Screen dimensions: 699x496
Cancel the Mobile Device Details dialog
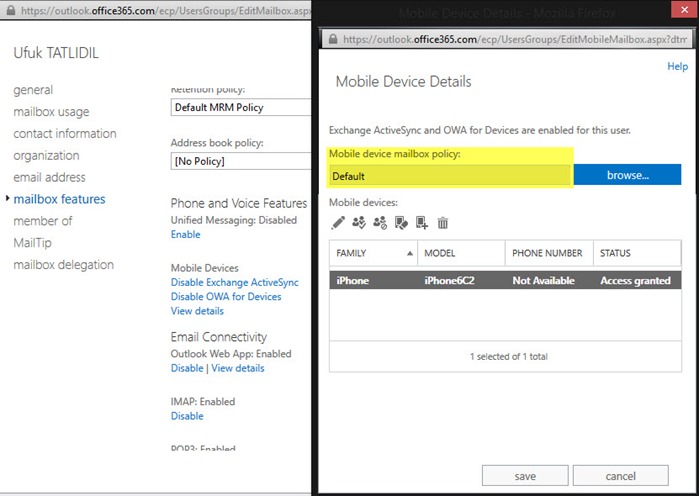click(x=621, y=476)
